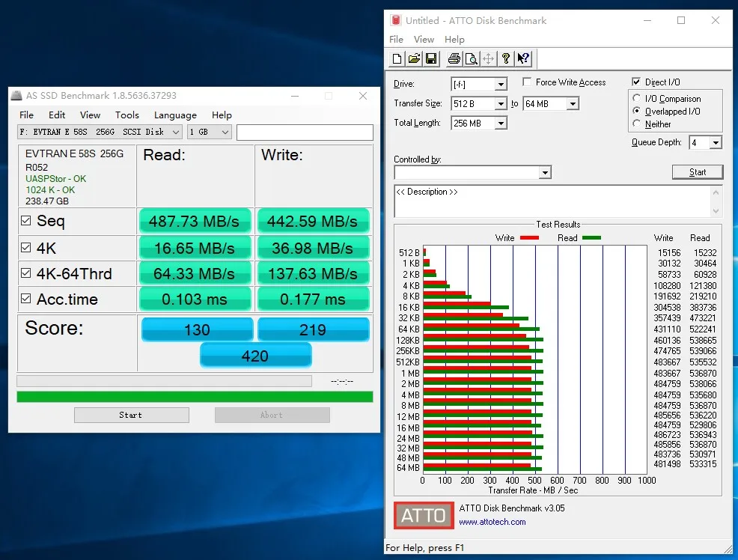Click the ATTO Description text field
Image resolution: width=738 pixels, height=560 pixels.
tap(552, 201)
